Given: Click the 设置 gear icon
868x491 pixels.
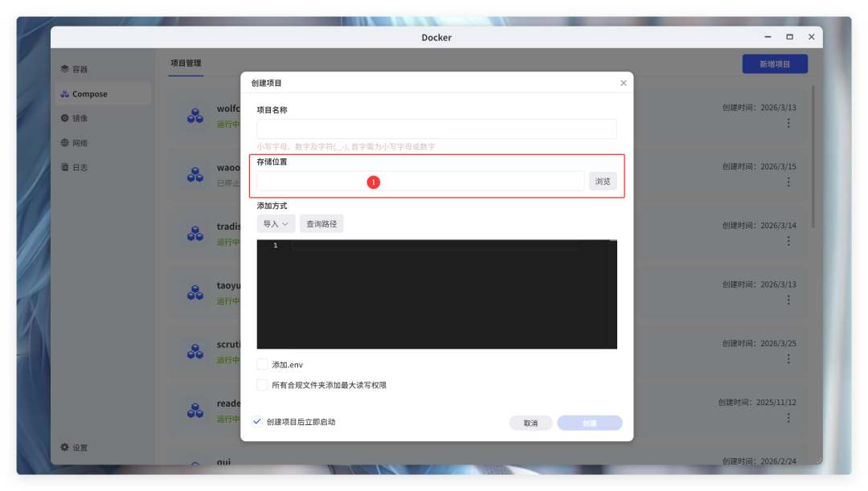Looking at the screenshot, I should (65, 448).
